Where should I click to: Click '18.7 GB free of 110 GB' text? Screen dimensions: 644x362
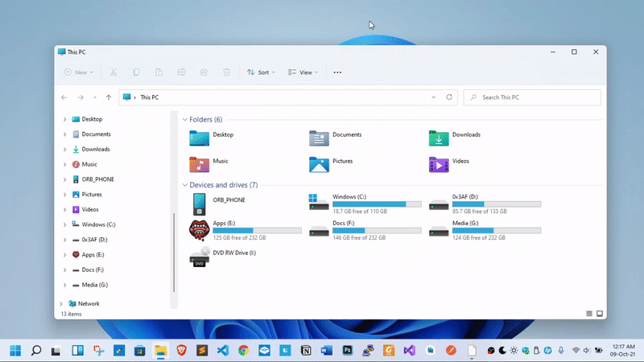coord(360,212)
